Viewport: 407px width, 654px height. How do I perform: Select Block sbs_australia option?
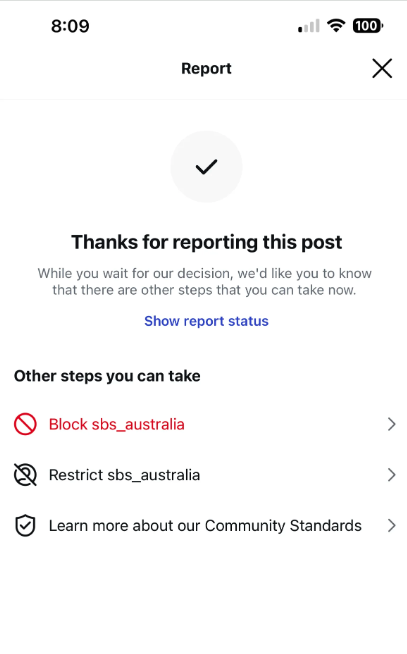click(204, 424)
